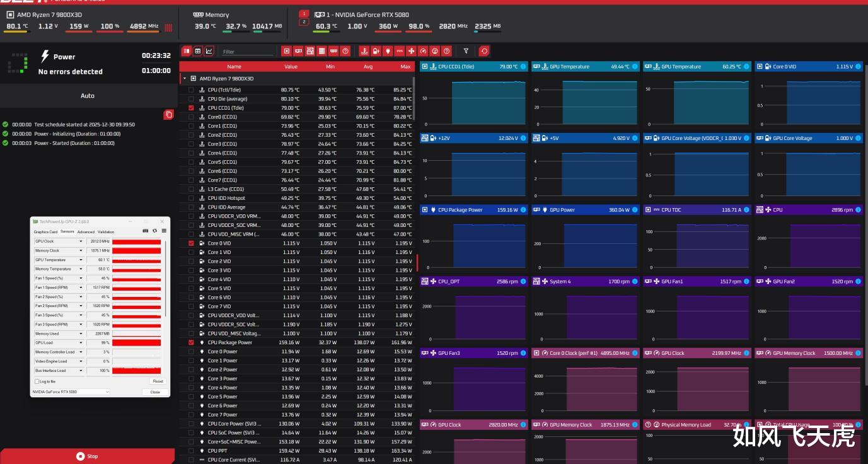This screenshot has width=868, height=464.
Task: Switch to graph view icon
Action: (209, 51)
